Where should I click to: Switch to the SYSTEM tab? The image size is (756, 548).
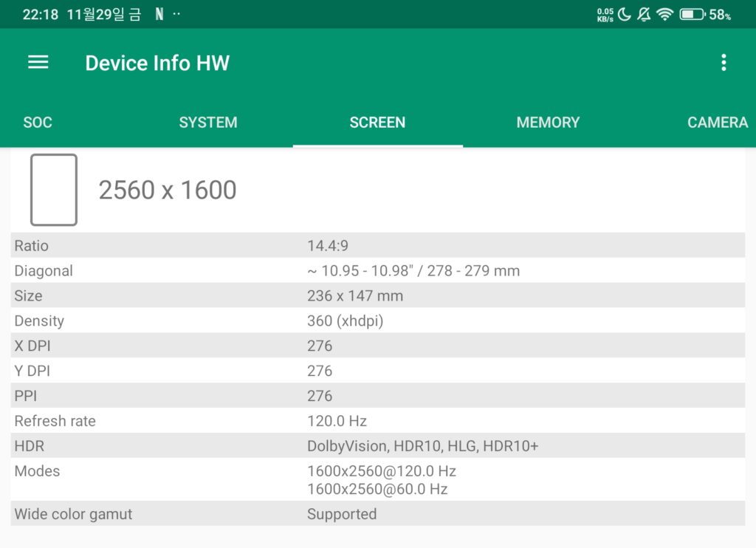pyautogui.click(x=208, y=123)
